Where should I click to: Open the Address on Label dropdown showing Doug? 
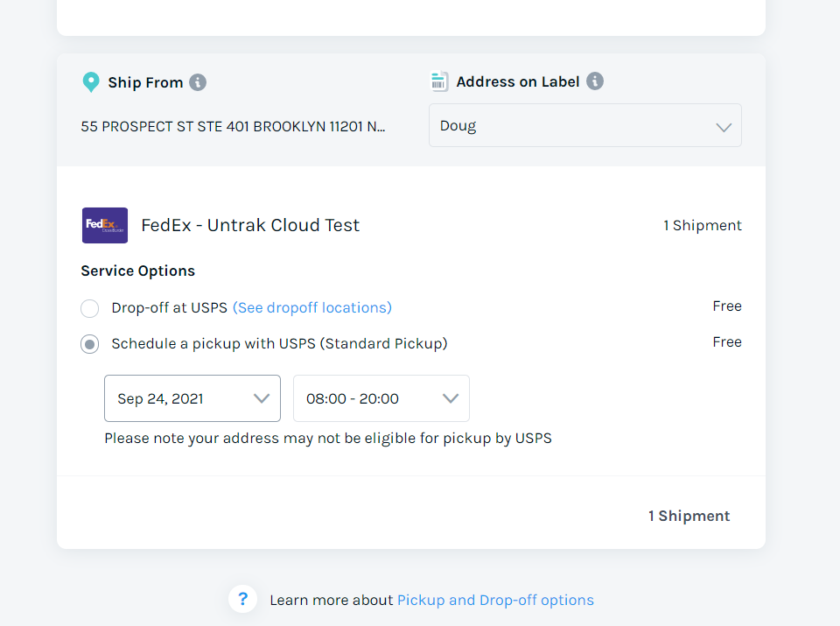[584, 126]
